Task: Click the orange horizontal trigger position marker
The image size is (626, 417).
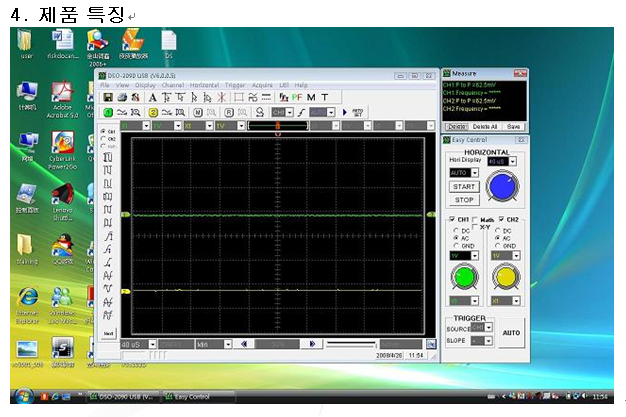Action: click(277, 126)
